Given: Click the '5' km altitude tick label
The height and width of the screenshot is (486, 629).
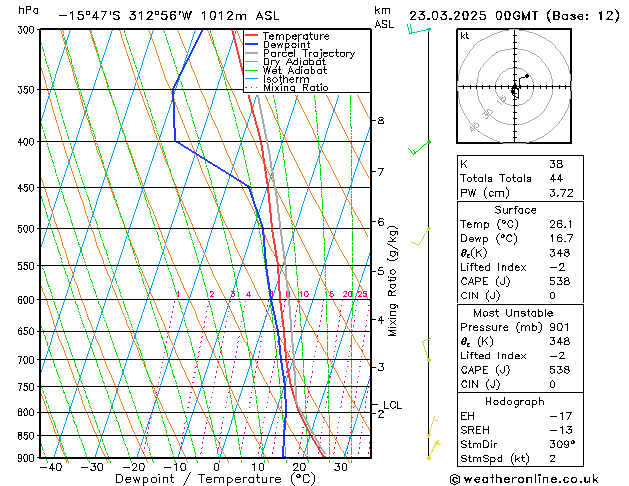Looking at the screenshot, I should [381, 271].
